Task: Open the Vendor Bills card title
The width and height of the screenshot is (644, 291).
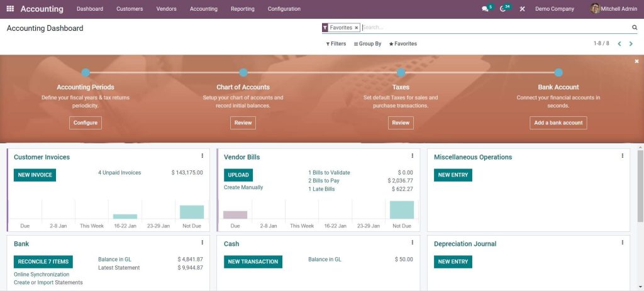Action: pyautogui.click(x=242, y=157)
